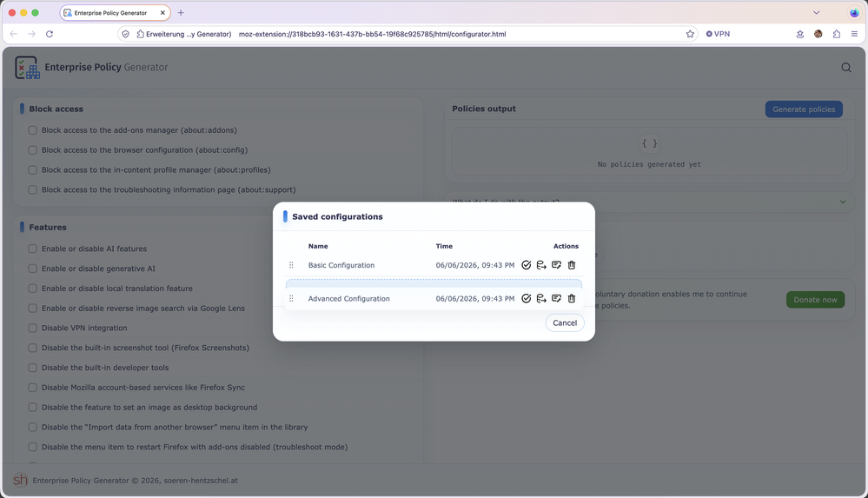Image resolution: width=868 pixels, height=498 pixels.
Task: Click the Donate now button
Action: pyautogui.click(x=815, y=300)
